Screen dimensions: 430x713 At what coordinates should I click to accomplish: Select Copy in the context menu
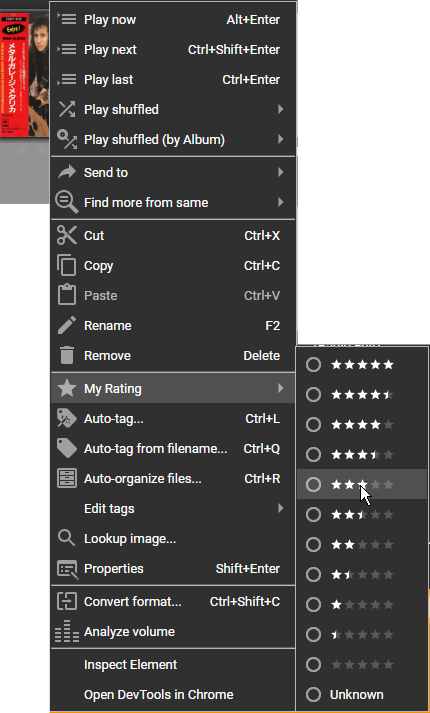(173, 266)
